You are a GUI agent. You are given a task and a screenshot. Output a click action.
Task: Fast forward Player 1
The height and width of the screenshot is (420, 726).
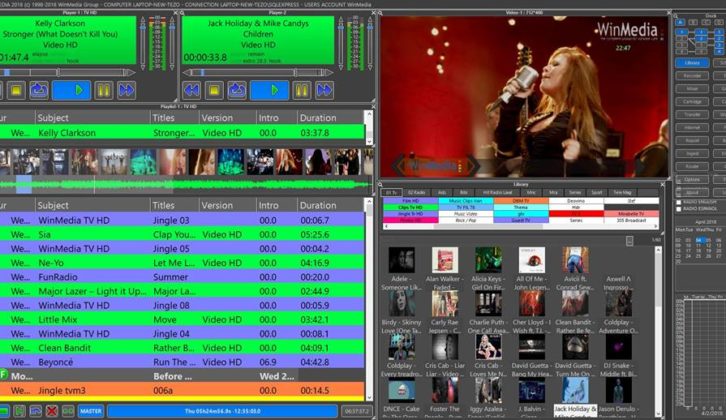[x=126, y=90]
